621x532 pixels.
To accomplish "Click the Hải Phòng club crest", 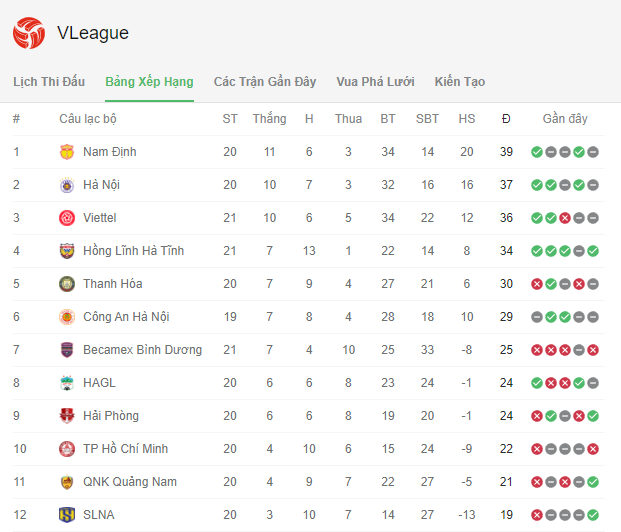I will pyautogui.click(x=67, y=416).
